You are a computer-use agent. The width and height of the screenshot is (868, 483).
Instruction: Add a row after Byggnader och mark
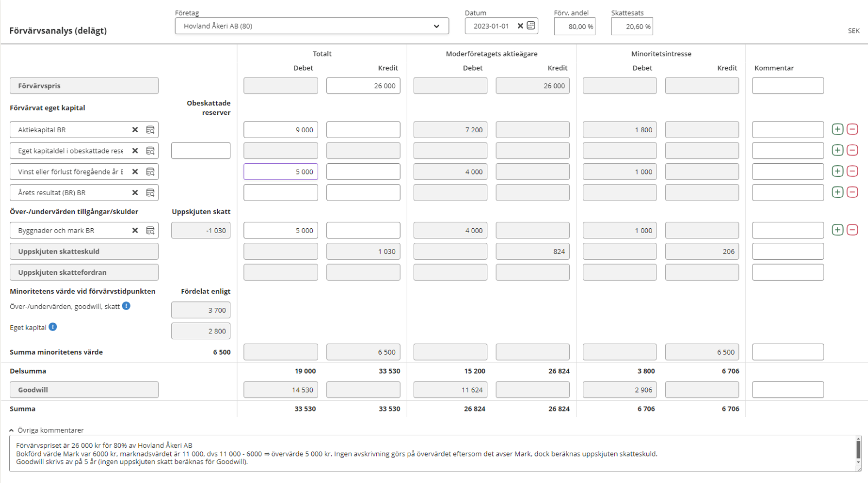pyautogui.click(x=837, y=230)
